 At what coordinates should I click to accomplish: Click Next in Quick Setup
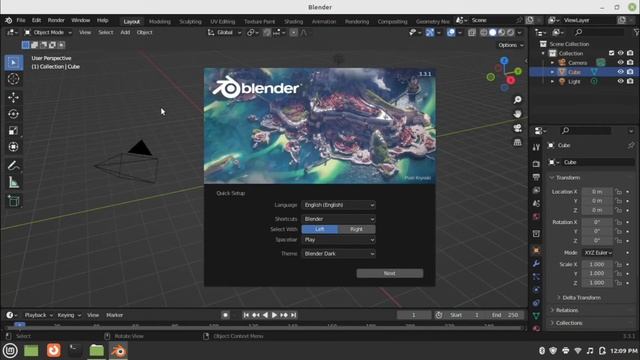390,273
